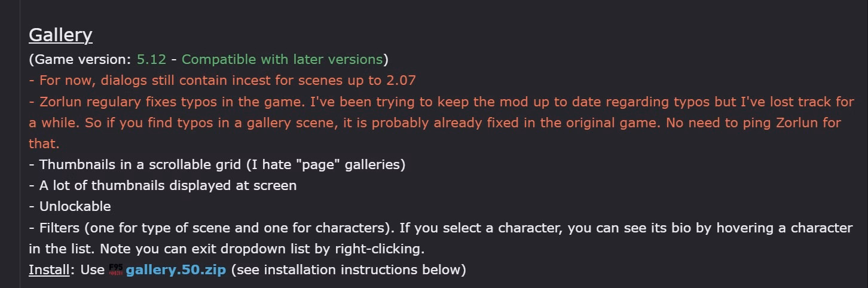Click the underlined Gallery heading
Viewport: 868px width, 288px height.
[x=60, y=35]
